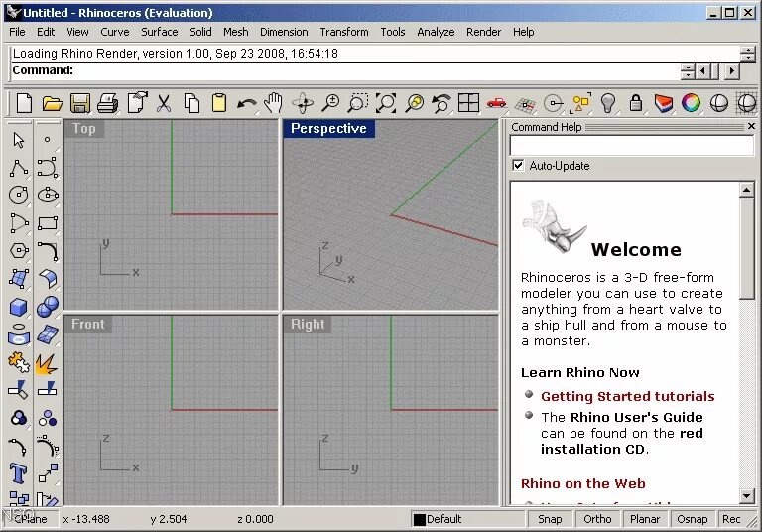Click the help panel scroll up arrow
This screenshot has width=762, height=532.
746,190
